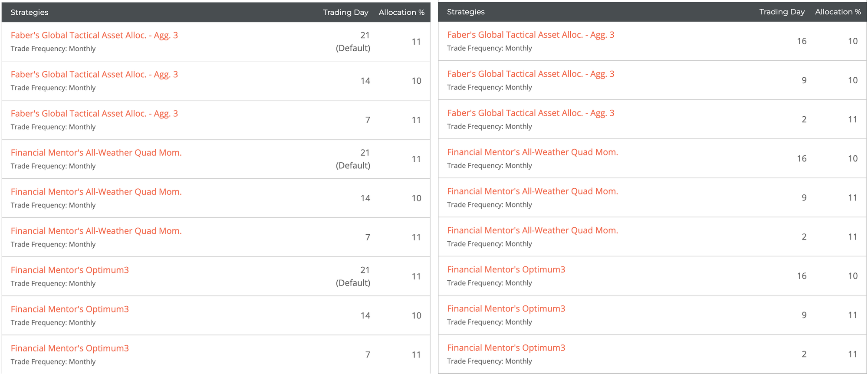The height and width of the screenshot is (374, 868).
Task: Click the right table's Allocation % column header
Action: (838, 12)
